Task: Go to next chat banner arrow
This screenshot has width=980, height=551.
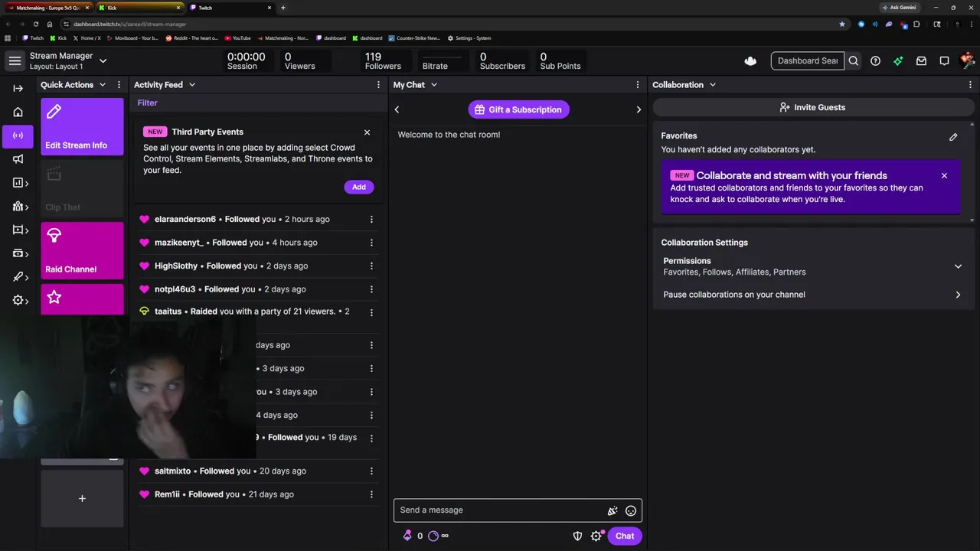Action: [x=639, y=109]
